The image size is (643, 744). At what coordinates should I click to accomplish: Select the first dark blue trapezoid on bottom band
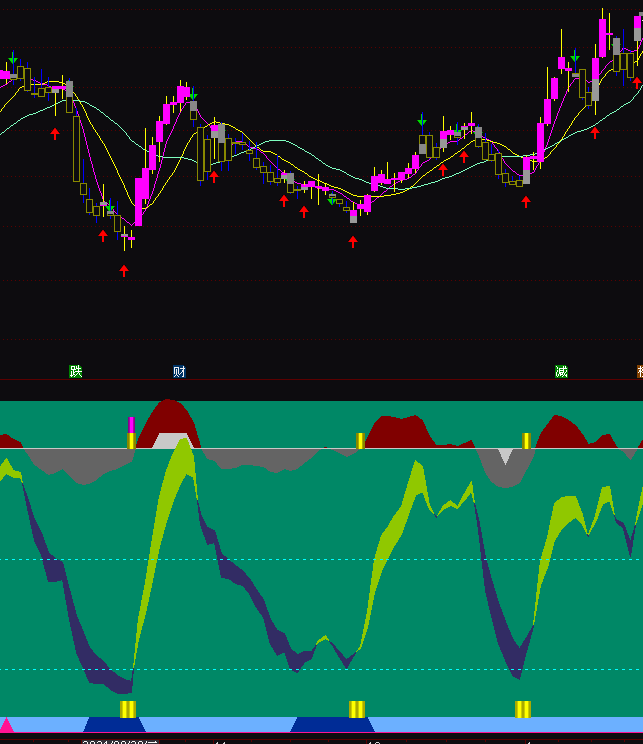click(x=114, y=724)
